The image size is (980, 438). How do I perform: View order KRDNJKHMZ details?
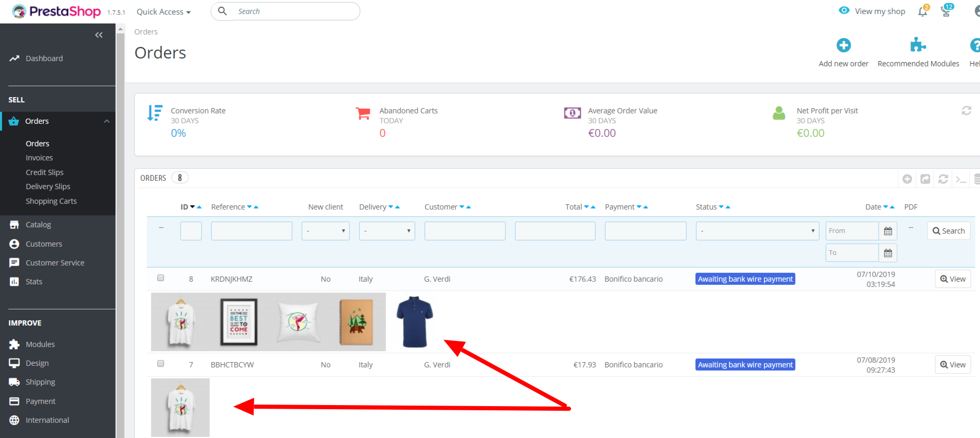click(952, 279)
